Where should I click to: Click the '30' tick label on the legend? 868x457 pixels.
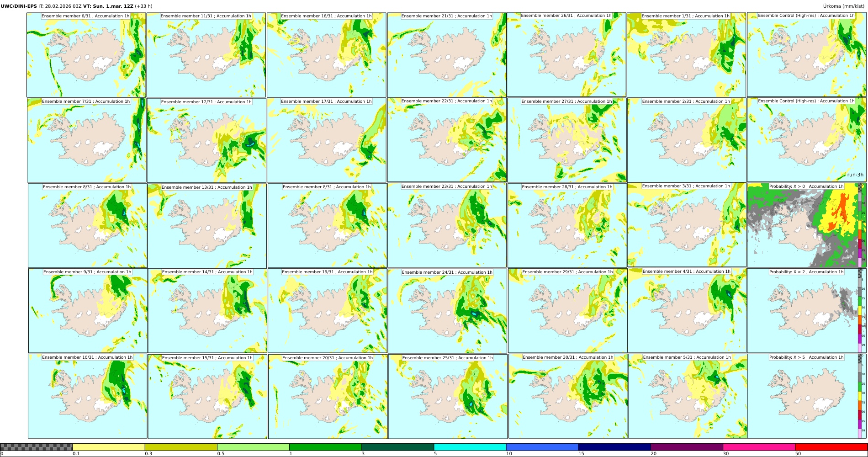725,454
